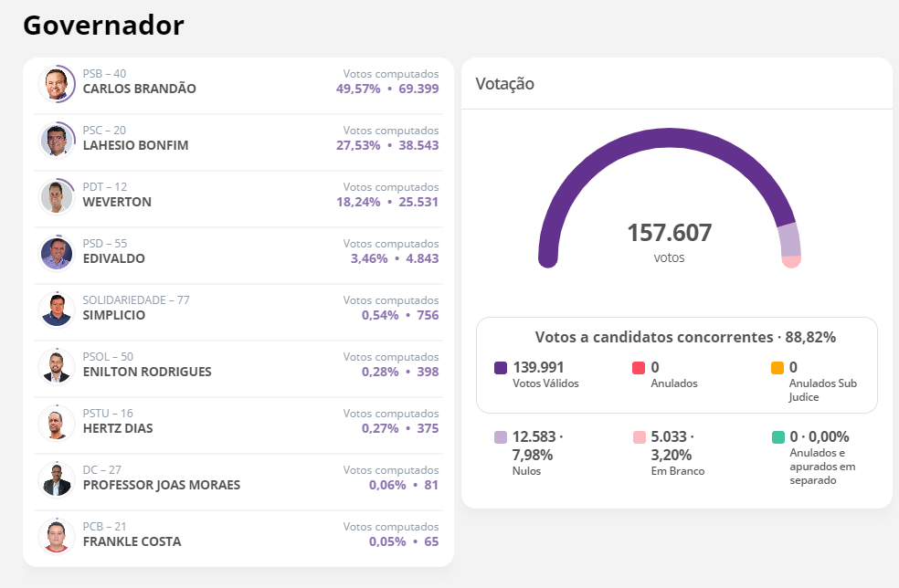This screenshot has width=899, height=588.
Task: Click Simplicio's candidate photo
Action: pyautogui.click(x=57, y=310)
